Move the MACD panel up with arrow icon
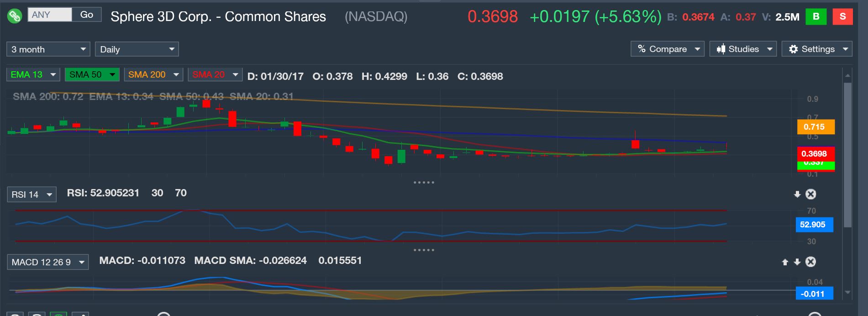This screenshot has width=868, height=316. pyautogui.click(x=785, y=262)
